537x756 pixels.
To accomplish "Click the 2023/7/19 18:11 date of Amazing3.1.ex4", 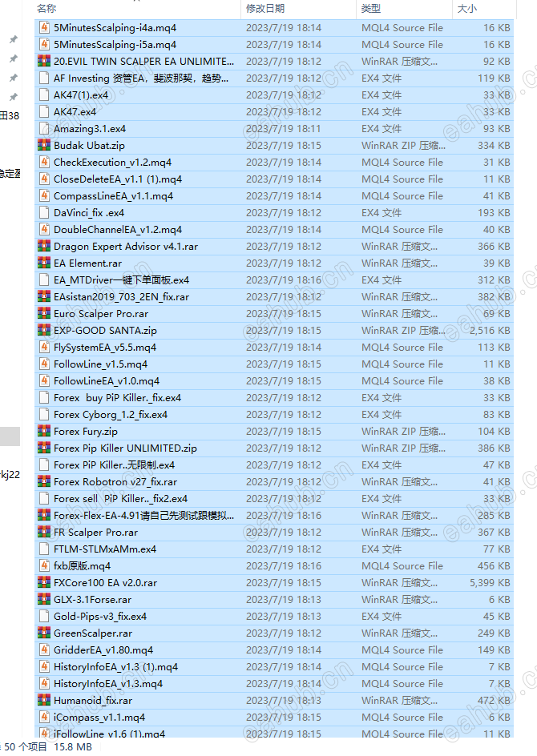I will tap(284, 129).
